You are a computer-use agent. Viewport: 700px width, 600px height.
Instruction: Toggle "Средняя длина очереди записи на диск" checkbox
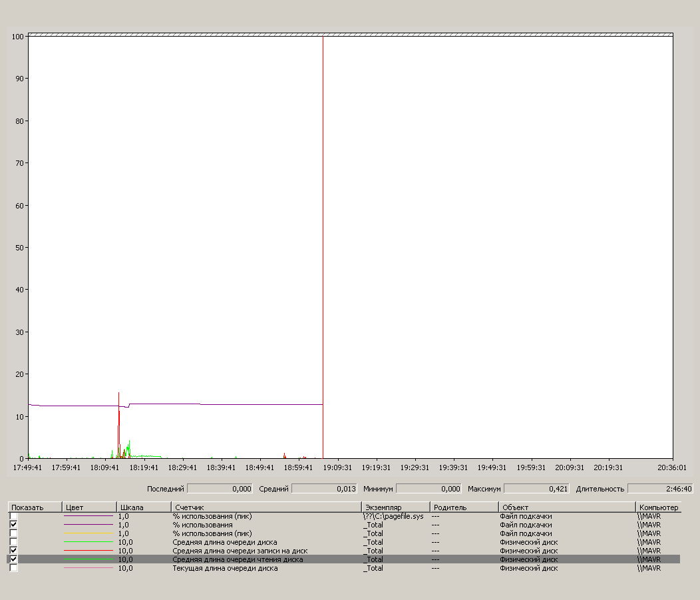click(13, 551)
